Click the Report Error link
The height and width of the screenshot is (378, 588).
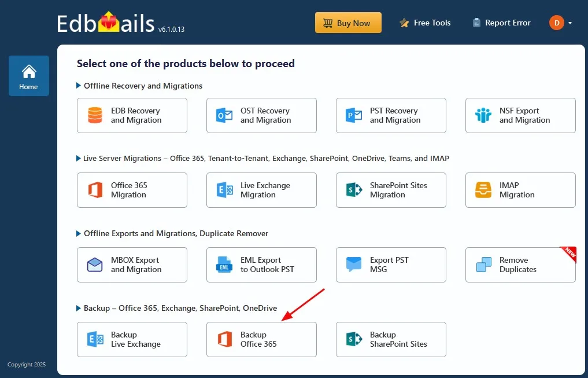(501, 23)
